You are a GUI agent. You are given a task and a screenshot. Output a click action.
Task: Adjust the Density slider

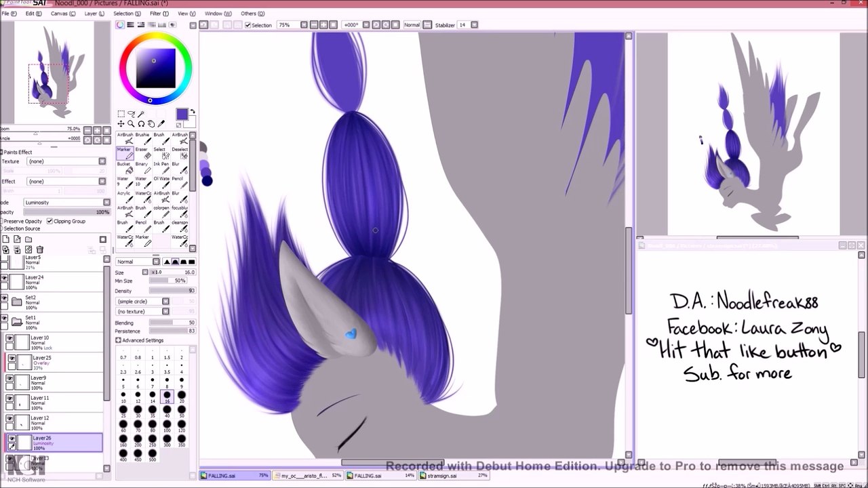[172, 291]
